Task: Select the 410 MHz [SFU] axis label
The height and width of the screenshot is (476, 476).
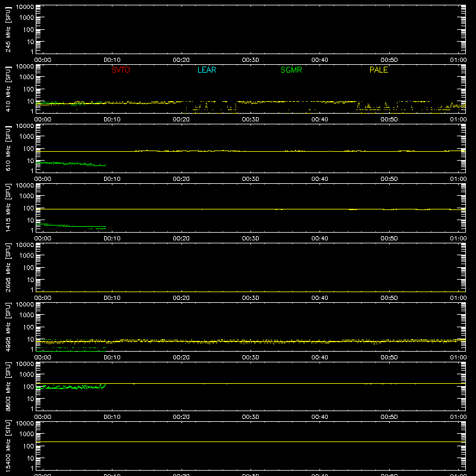Action: coord(8,89)
